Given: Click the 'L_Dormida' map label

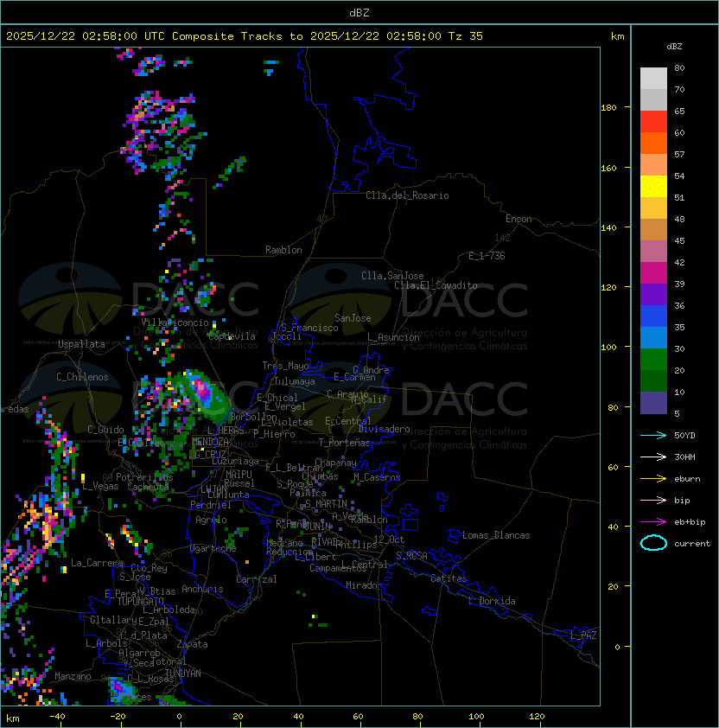Looking at the screenshot, I should 492,601.
